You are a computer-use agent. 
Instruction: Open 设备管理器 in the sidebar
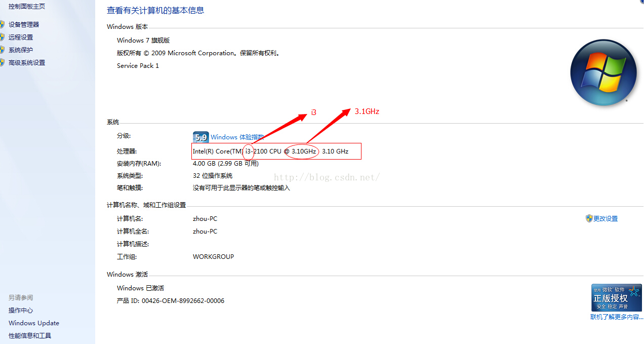[x=24, y=24]
